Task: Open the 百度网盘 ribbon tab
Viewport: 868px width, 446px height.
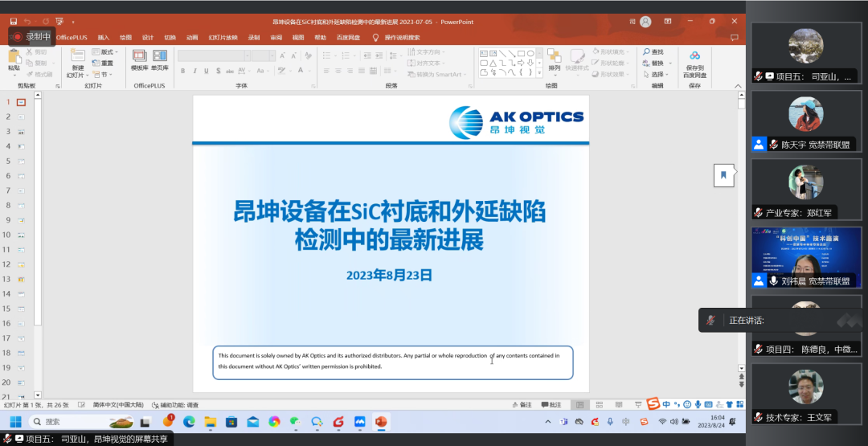Action: [348, 38]
